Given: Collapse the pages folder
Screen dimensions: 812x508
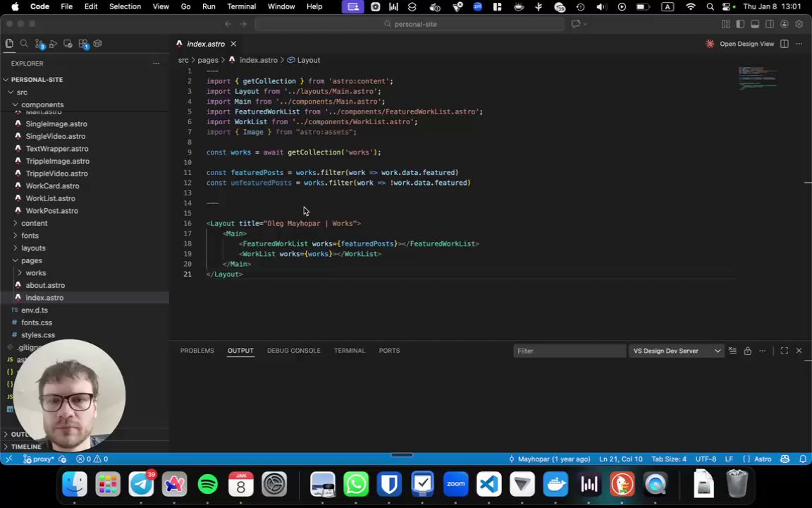Looking at the screenshot, I should point(31,260).
